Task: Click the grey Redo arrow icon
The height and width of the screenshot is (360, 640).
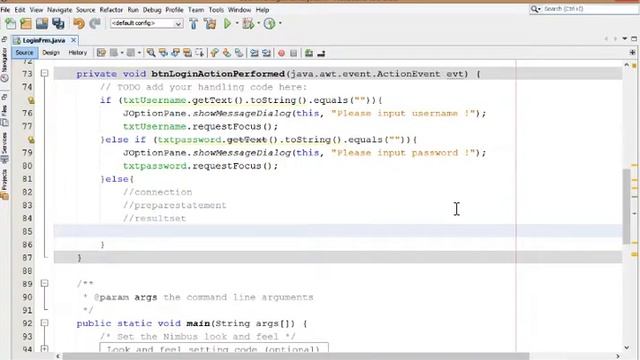Action: pos(95,24)
